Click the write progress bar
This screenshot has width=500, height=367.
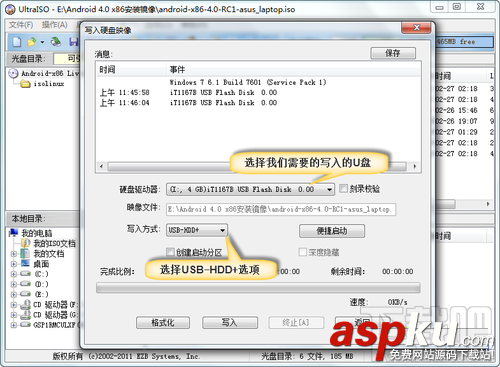[258, 288]
